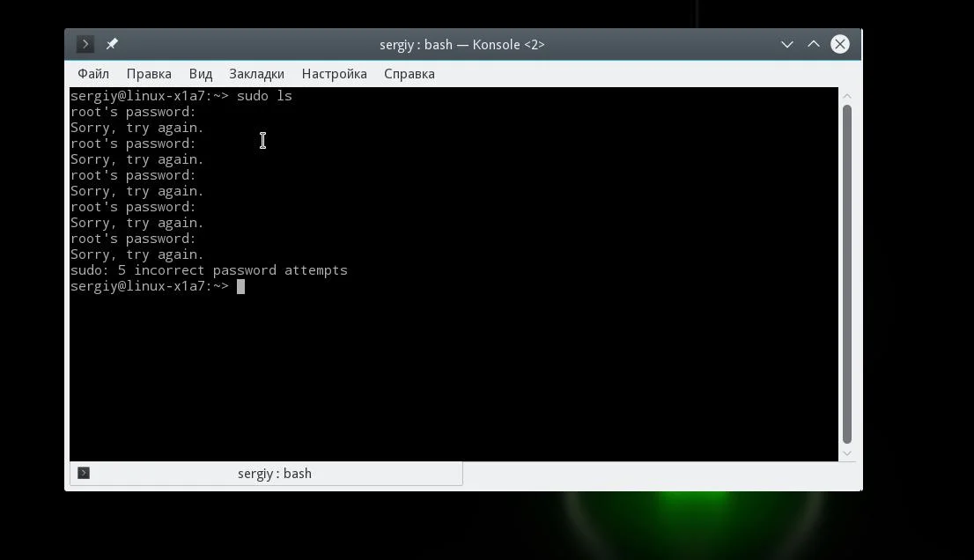
Task: Click the terminal icon on the sergiy tab
Action: coord(84,473)
